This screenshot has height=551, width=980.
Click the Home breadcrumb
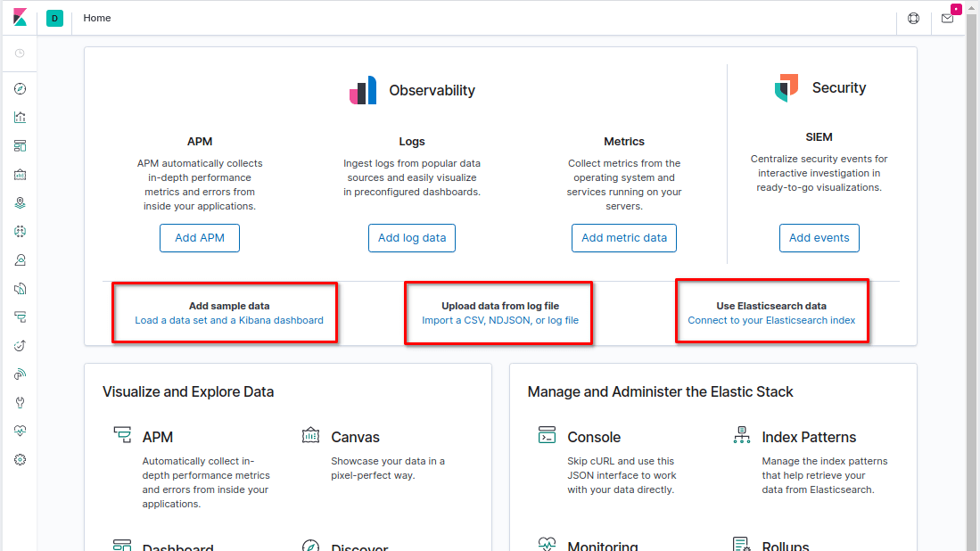tap(96, 18)
